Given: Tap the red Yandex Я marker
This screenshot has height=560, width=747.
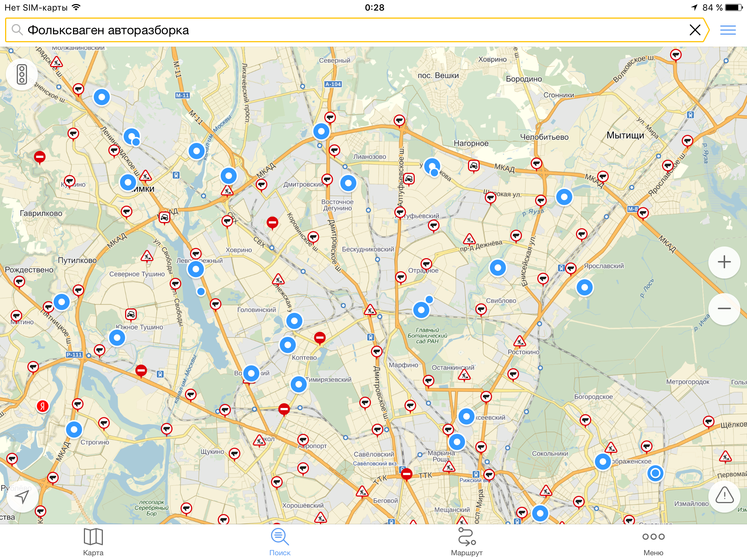Looking at the screenshot, I should point(43,406).
